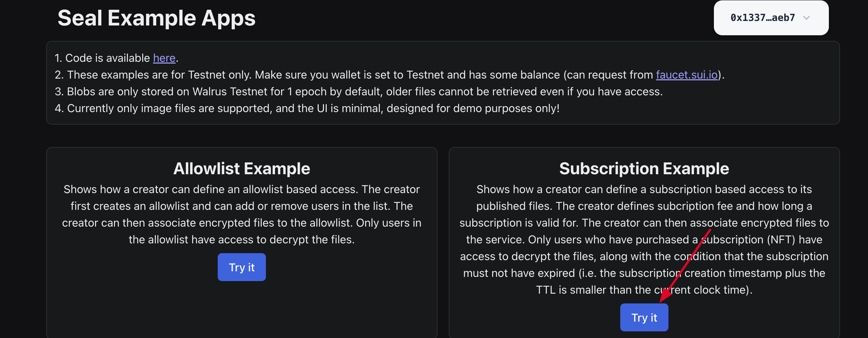Visit the faucet.sui.io link
This screenshot has width=868, height=338.
click(686, 75)
